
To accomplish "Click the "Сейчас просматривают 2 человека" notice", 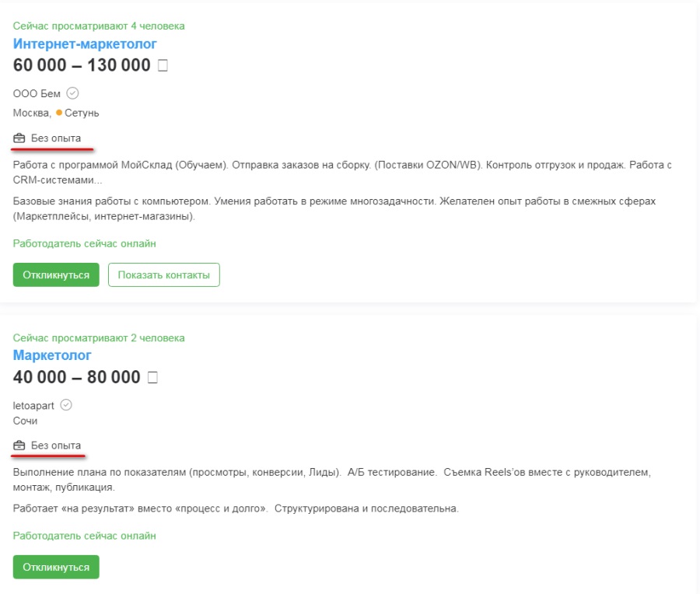I will click(x=99, y=337).
